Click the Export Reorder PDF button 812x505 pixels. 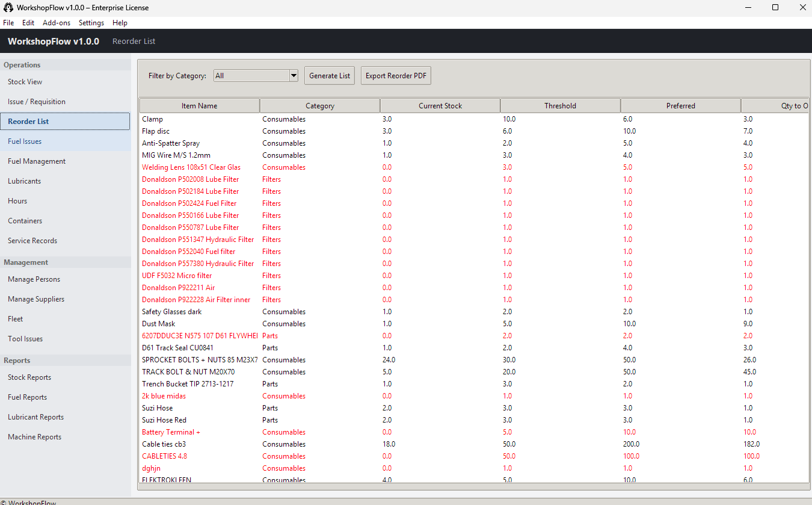[395, 75]
